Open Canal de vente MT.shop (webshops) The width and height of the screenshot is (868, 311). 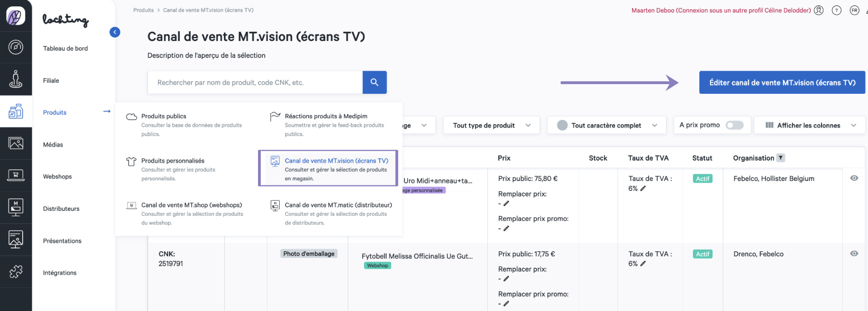click(x=187, y=213)
